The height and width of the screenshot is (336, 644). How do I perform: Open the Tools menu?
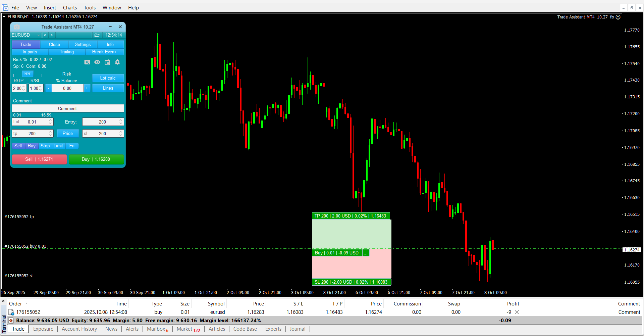90,7
